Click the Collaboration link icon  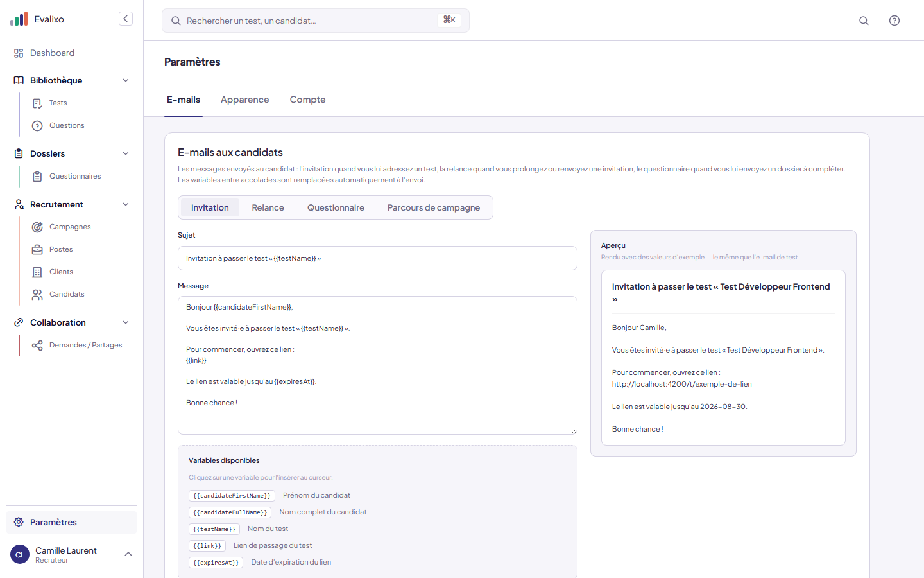pyautogui.click(x=19, y=322)
